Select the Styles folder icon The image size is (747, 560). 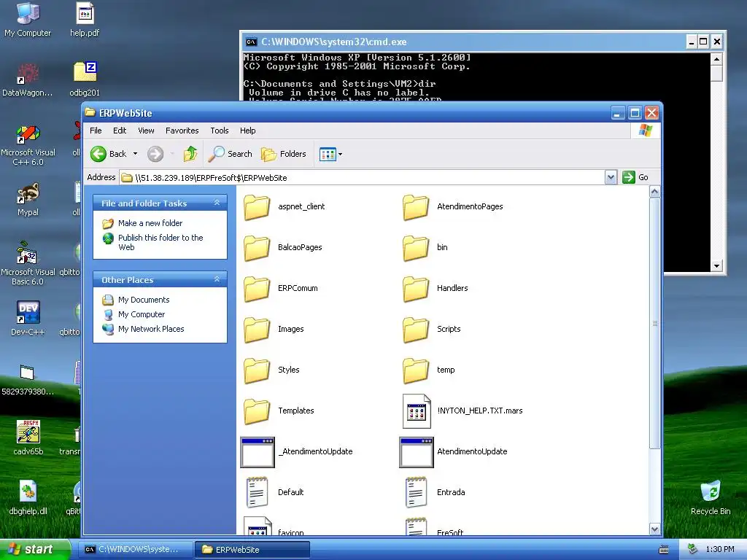pyautogui.click(x=257, y=370)
